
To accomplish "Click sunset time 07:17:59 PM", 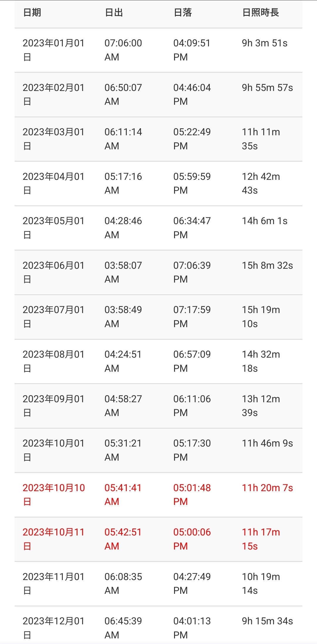I will pyautogui.click(x=192, y=317).
